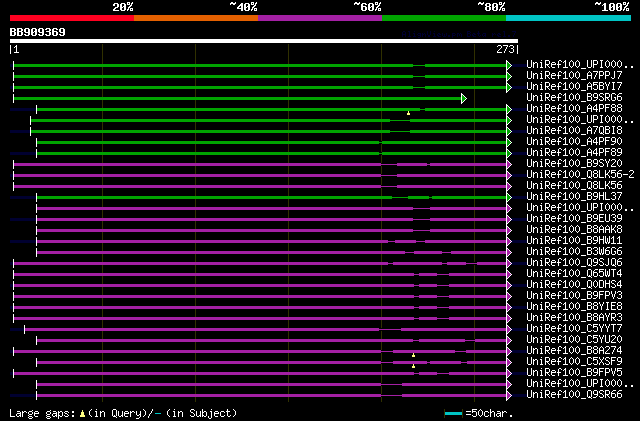Viewport: 640px width, 421px height.
Task: Click the purple alignment bar for B8YIE8
Action: pos(260,307)
